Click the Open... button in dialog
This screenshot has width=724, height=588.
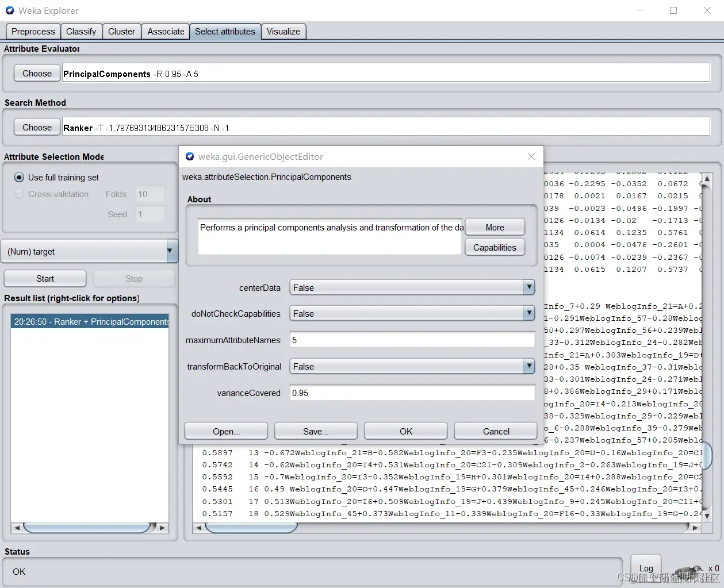[x=226, y=431]
